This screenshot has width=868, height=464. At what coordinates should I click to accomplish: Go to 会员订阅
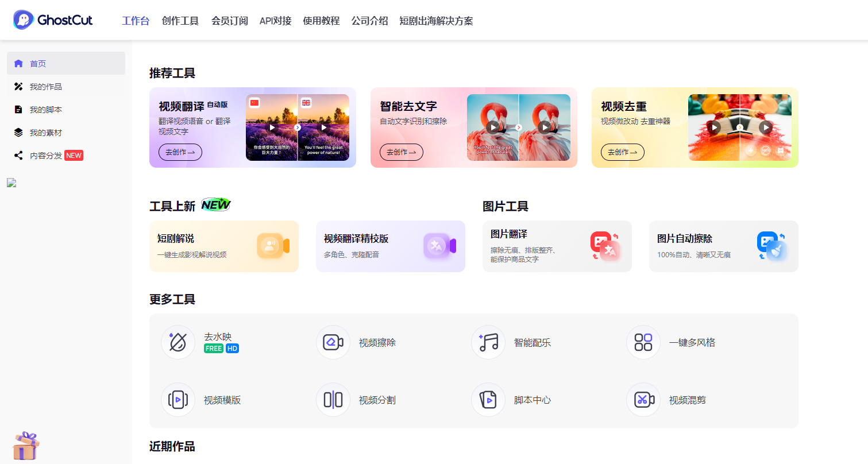pyautogui.click(x=230, y=21)
